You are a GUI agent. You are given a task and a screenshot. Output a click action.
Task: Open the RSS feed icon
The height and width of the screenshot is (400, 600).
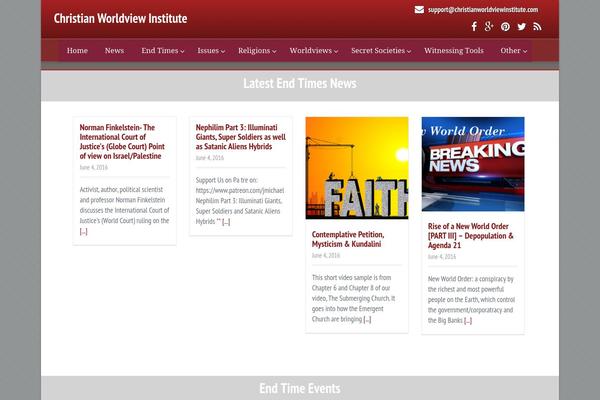537,26
